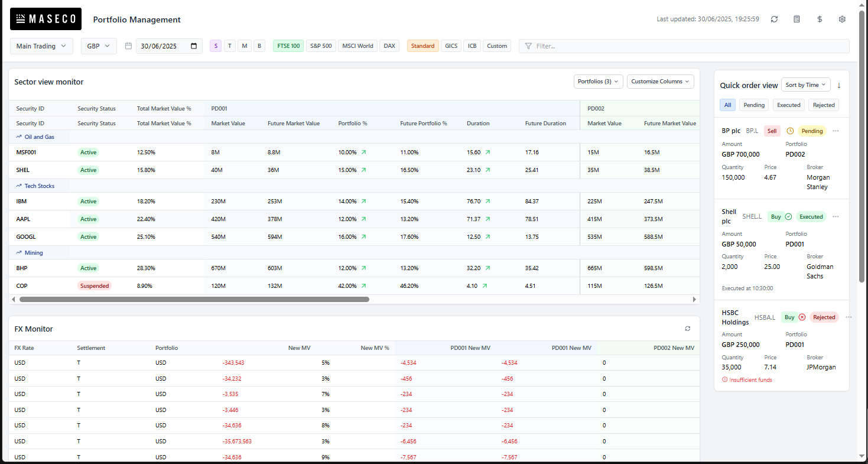Screen dimensions: 868x464
Task: Click the -35,673,563 value in FX Monitor
Action: (237, 441)
